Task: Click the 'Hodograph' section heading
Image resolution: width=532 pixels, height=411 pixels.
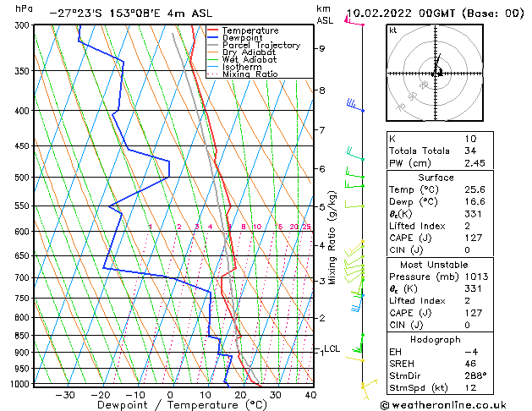Action: tap(436, 340)
